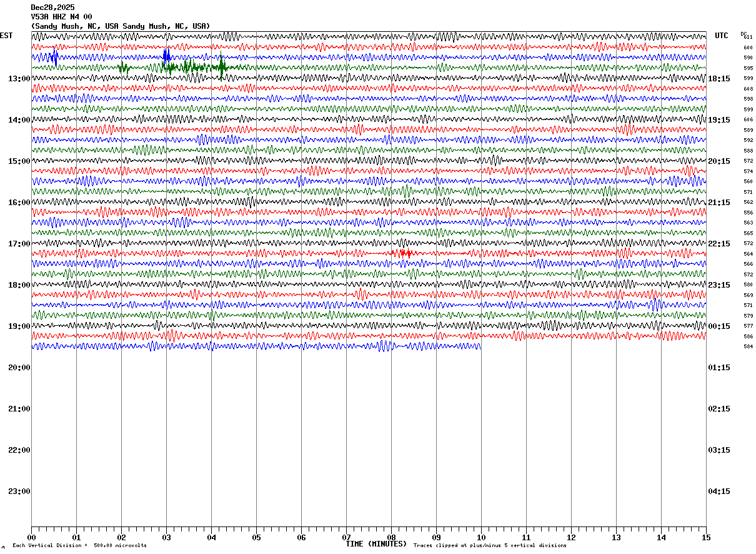Click the 02:15 UTC time label
The image size is (756, 554).
pyautogui.click(x=719, y=409)
